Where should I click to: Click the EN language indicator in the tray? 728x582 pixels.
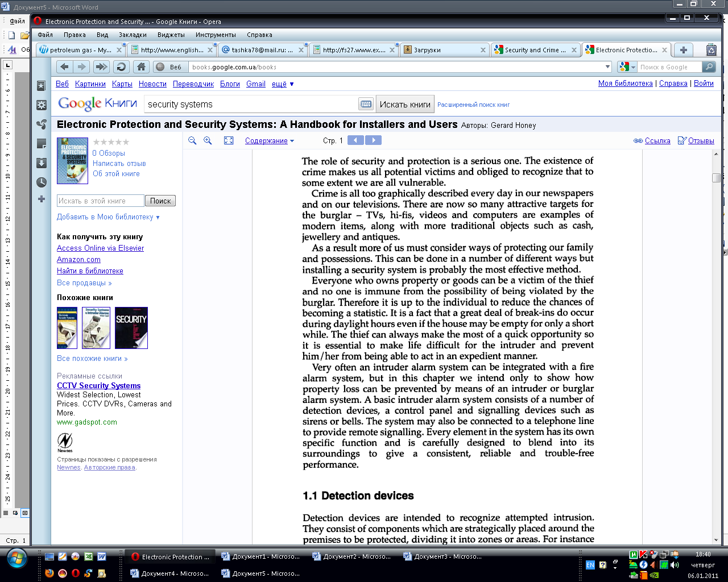coord(590,565)
